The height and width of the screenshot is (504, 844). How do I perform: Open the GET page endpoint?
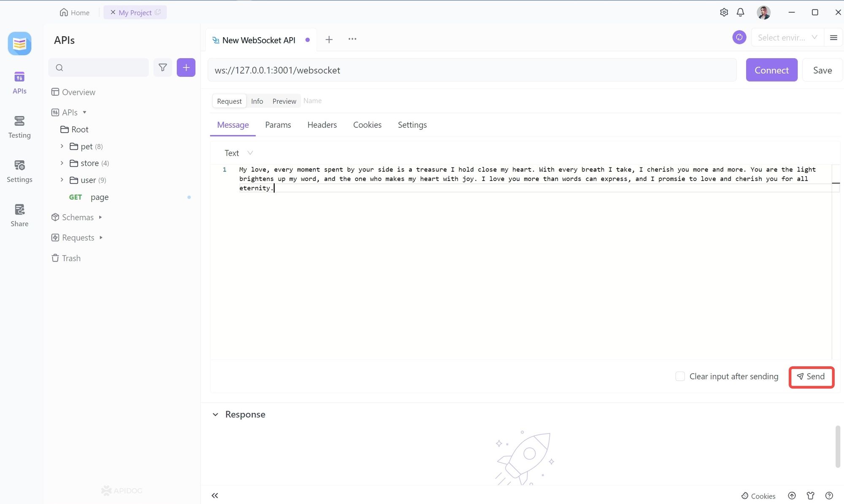[89, 197]
